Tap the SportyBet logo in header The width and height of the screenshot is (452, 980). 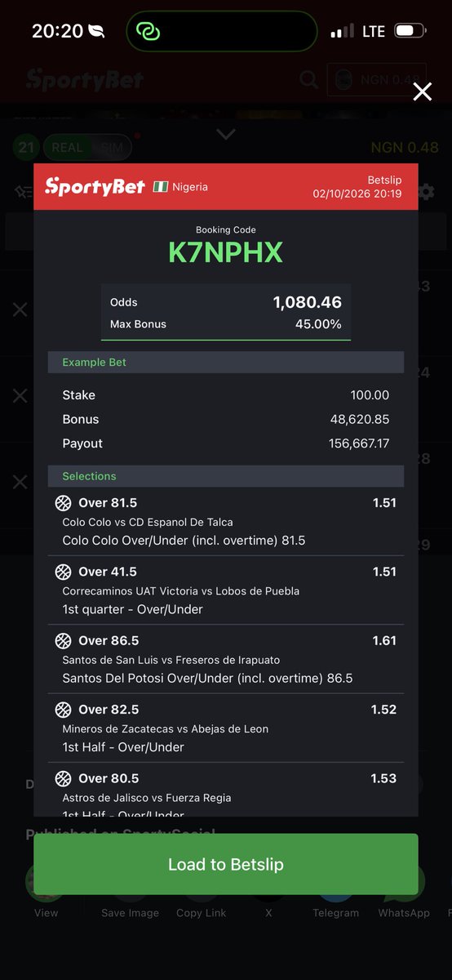pyautogui.click(x=85, y=79)
